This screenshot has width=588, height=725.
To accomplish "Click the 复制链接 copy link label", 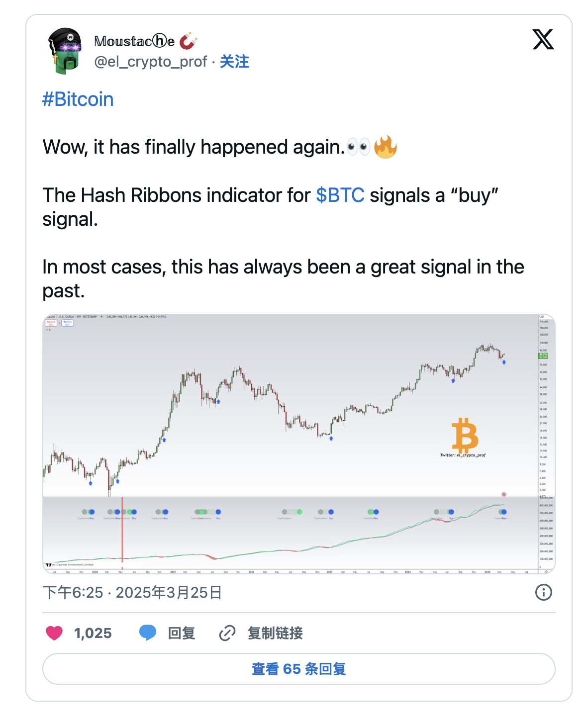I will [x=275, y=633].
